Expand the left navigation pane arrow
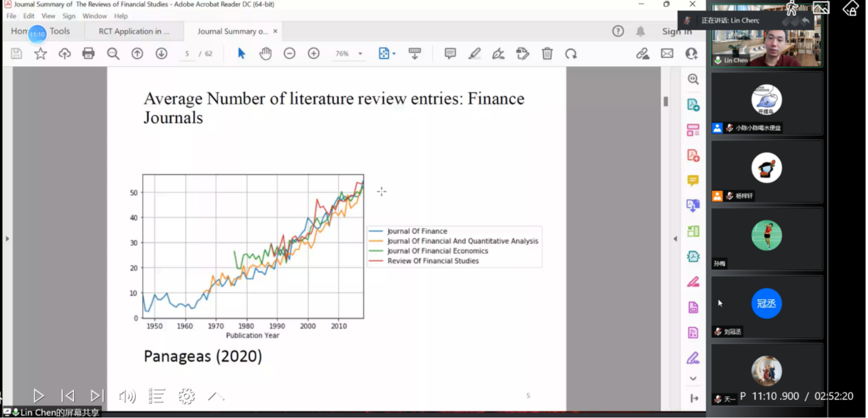 click(7, 239)
